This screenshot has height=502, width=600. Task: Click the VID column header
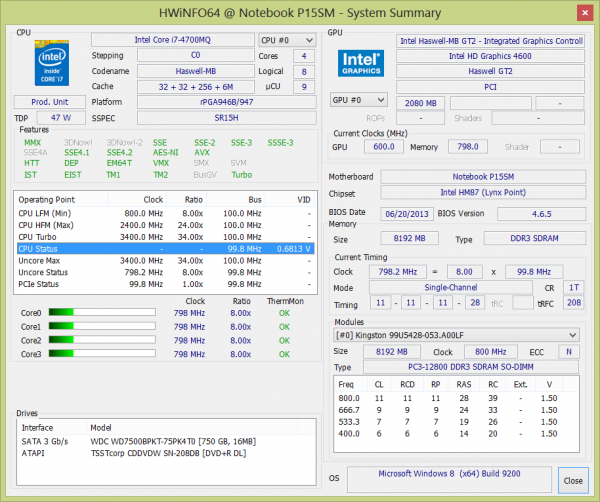click(x=290, y=200)
